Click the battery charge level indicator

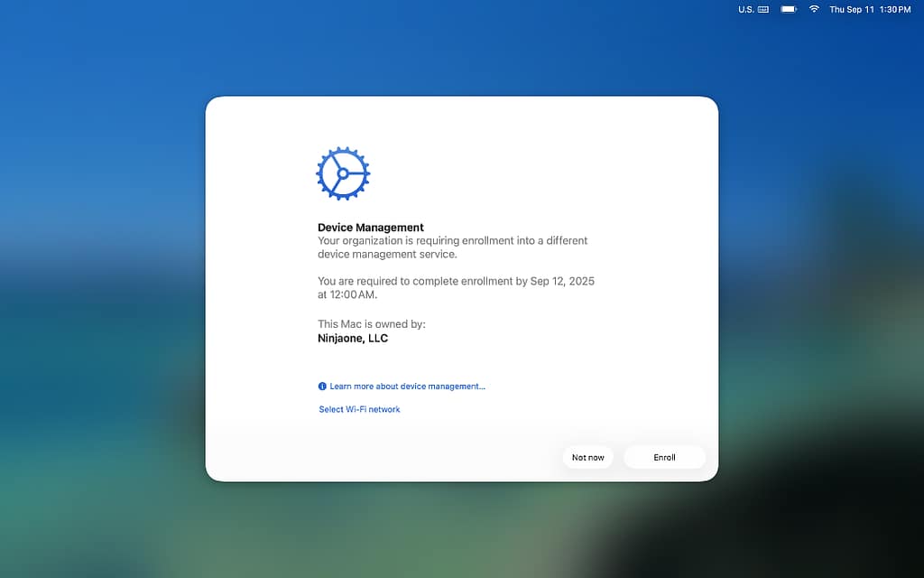click(788, 9)
